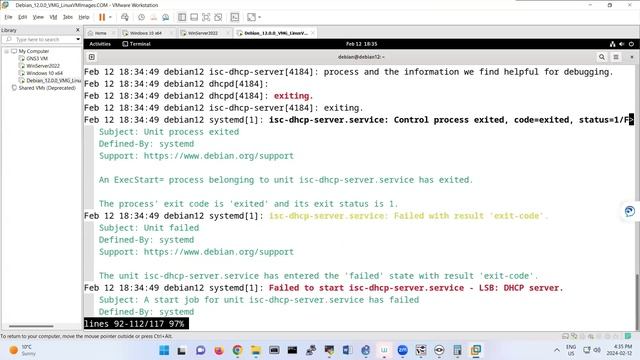Open the library search dropdown arrow
Image resolution: width=640 pixels, height=360 pixels.
78,40
